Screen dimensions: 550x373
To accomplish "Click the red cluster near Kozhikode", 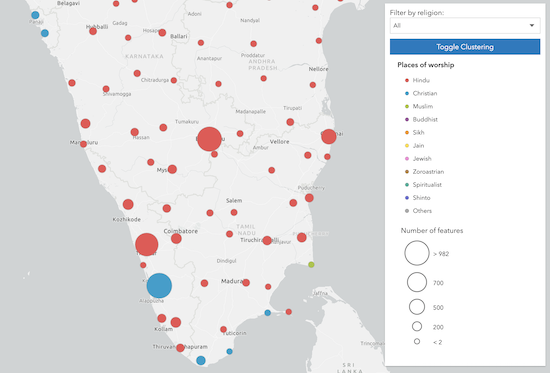I will [128, 204].
